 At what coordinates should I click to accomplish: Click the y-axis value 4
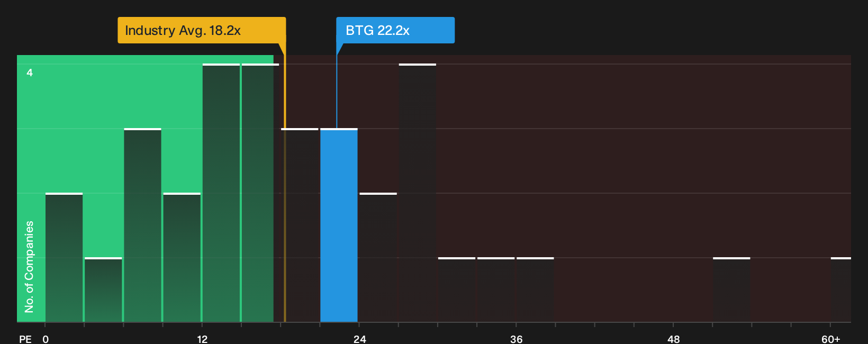pos(30,73)
